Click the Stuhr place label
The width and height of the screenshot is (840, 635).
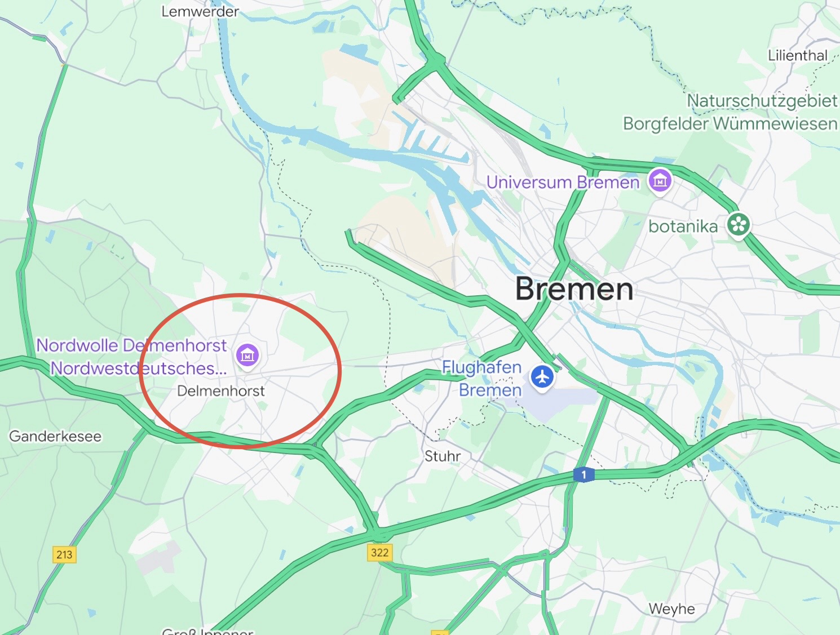click(x=443, y=456)
